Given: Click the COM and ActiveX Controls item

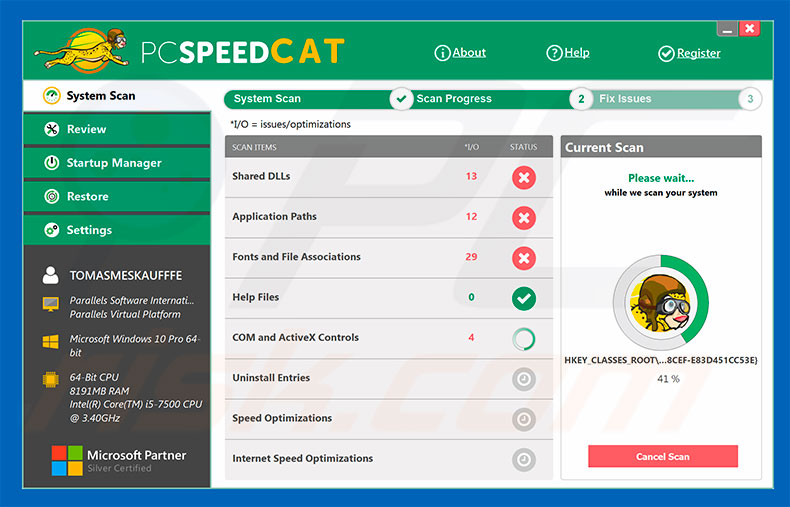Looking at the screenshot, I should pos(388,339).
